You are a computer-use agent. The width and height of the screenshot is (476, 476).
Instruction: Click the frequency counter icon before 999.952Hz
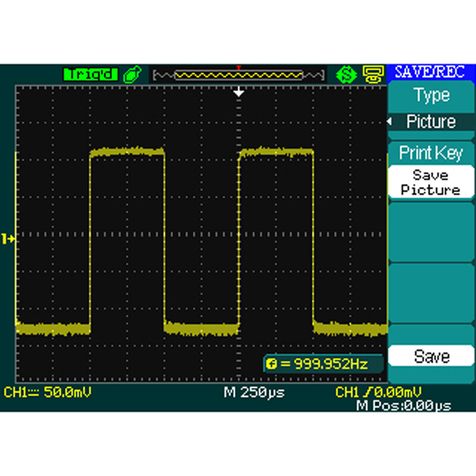click(271, 363)
